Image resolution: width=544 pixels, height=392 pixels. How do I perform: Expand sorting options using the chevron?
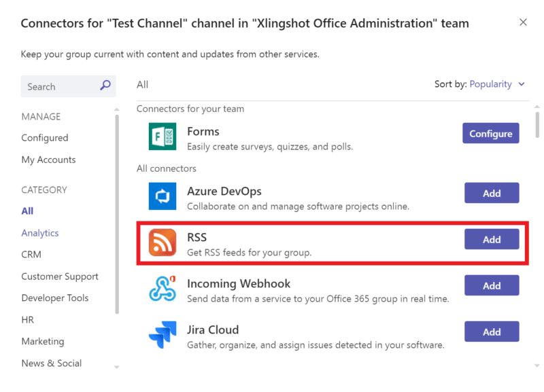click(521, 84)
